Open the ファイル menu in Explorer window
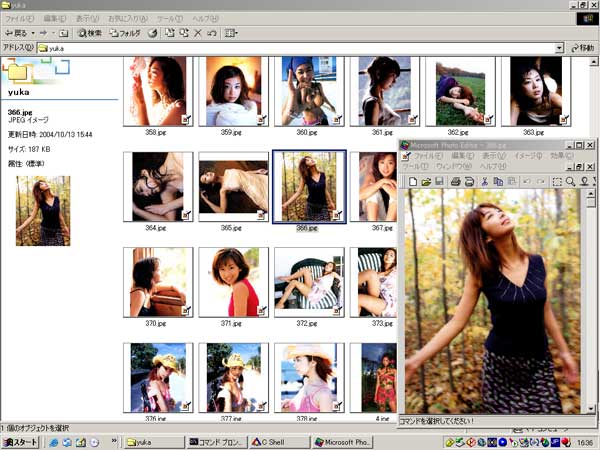 (x=19, y=18)
